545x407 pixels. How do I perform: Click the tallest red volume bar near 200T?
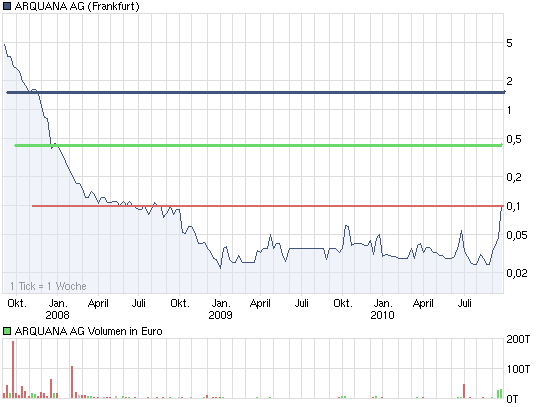point(13,369)
